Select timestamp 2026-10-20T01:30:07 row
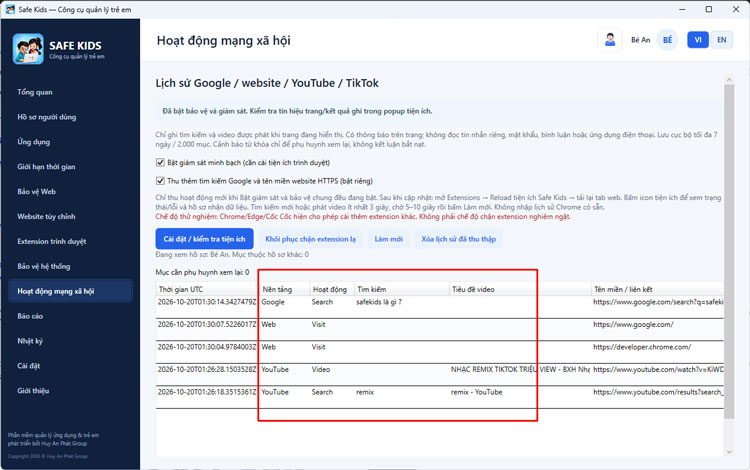Viewport: 750px width, 470px height. [207, 324]
